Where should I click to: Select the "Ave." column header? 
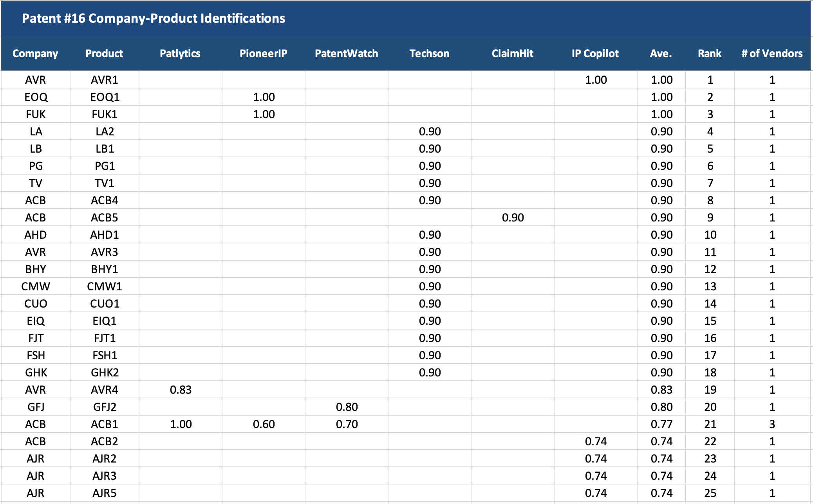click(x=661, y=54)
